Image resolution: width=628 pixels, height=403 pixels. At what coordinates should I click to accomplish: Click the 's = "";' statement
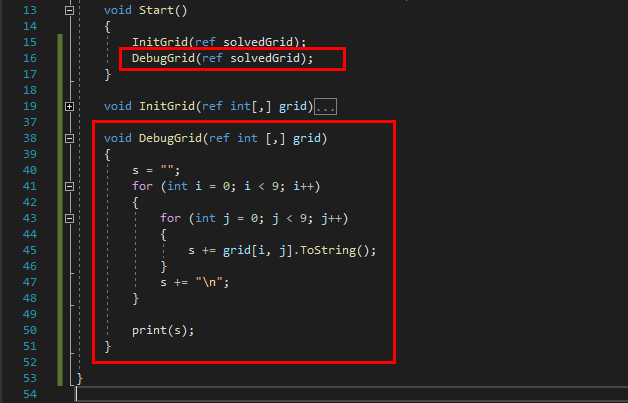point(156,171)
